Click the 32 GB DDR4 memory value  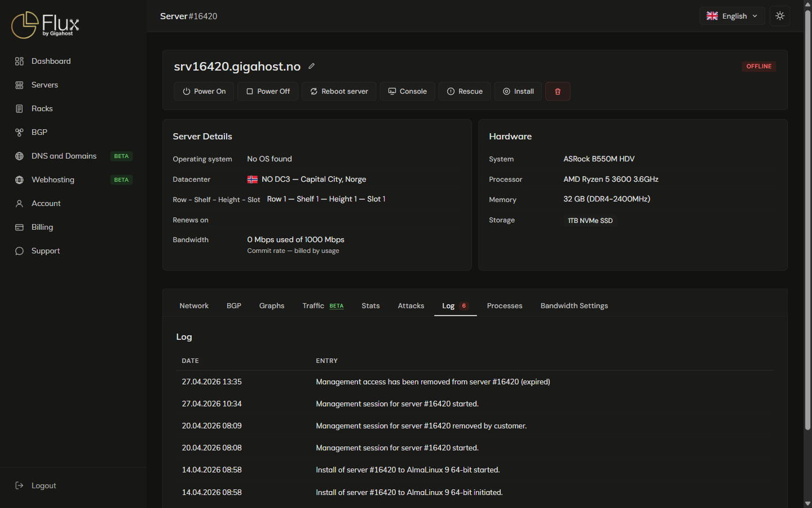click(607, 199)
